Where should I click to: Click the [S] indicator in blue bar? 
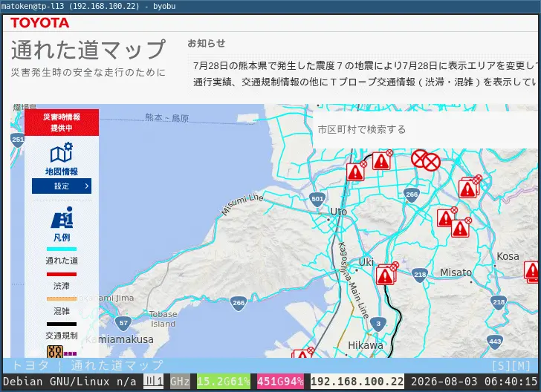pyautogui.click(x=501, y=366)
